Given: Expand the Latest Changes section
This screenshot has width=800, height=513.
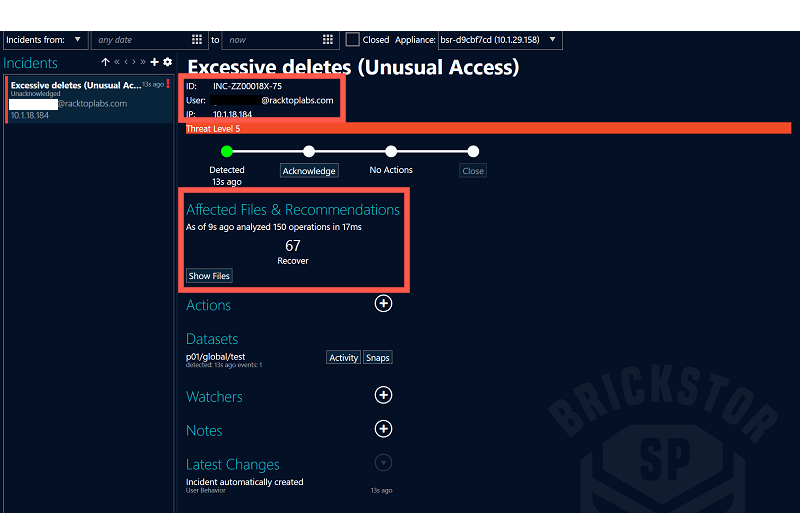Looking at the screenshot, I should (383, 463).
